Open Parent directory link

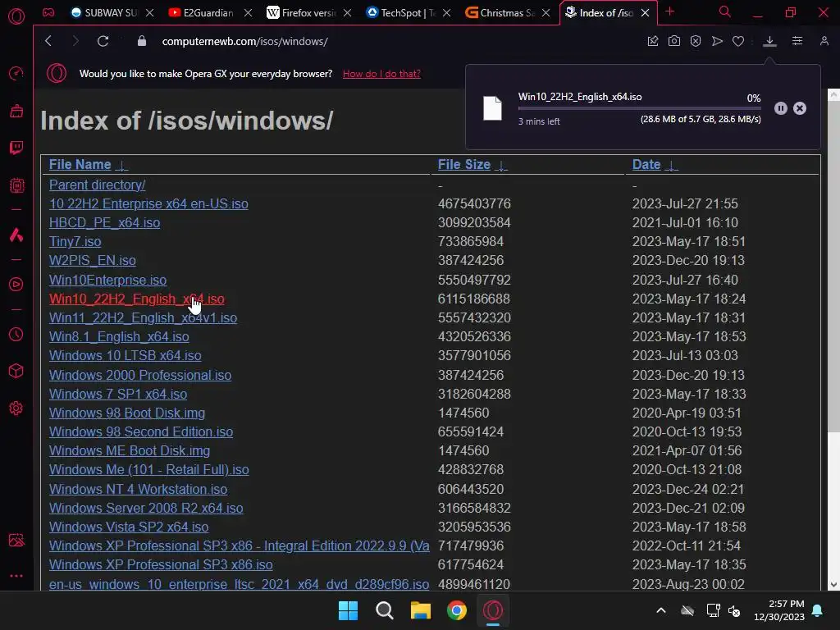click(97, 185)
